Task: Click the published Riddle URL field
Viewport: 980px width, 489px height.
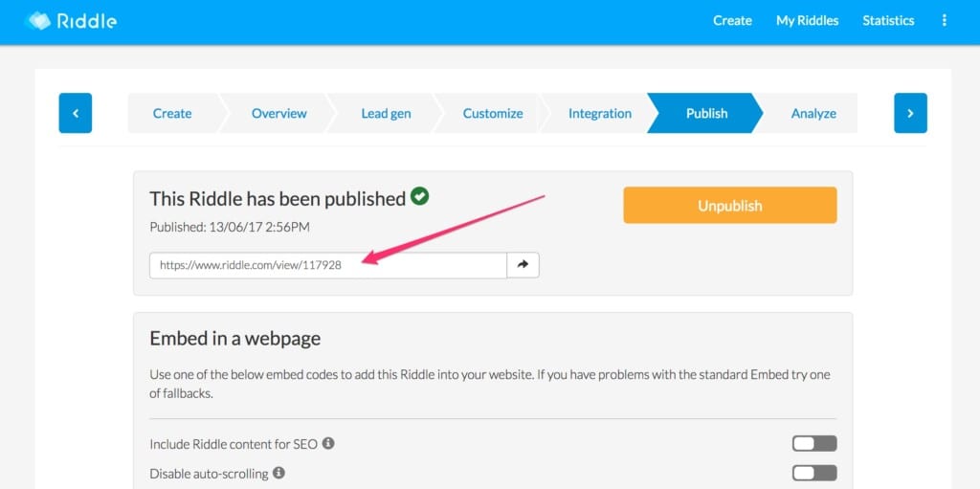Action: tap(328, 265)
